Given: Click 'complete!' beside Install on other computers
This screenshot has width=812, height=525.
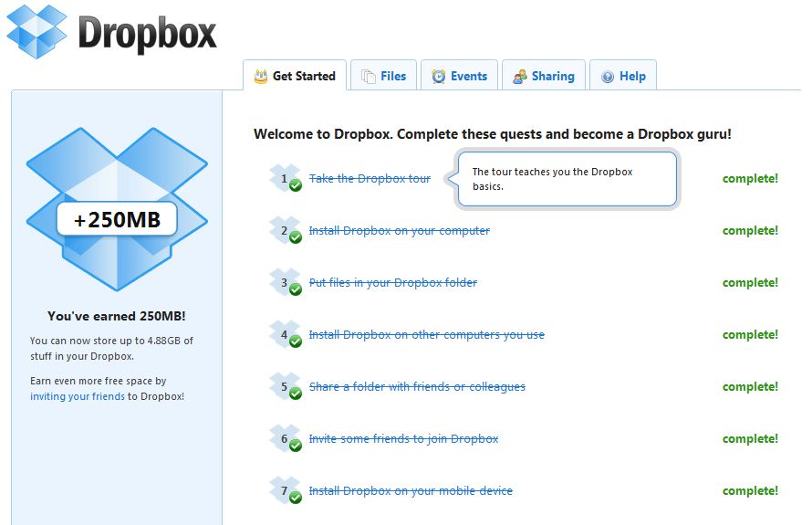Looking at the screenshot, I should (x=750, y=335).
